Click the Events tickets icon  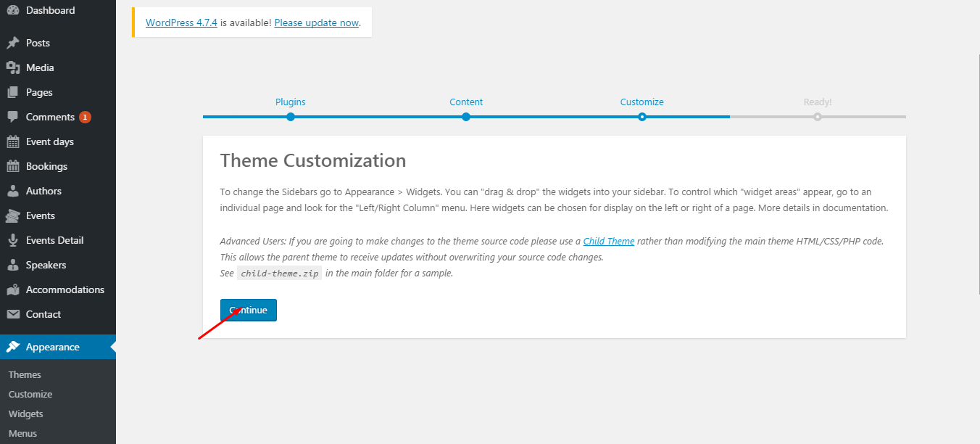tap(13, 215)
